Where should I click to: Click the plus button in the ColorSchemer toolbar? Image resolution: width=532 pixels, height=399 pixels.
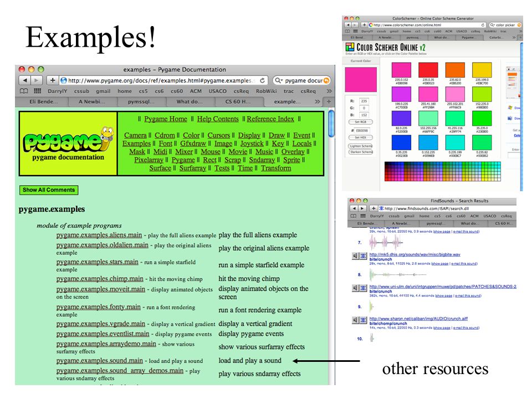(364, 25)
